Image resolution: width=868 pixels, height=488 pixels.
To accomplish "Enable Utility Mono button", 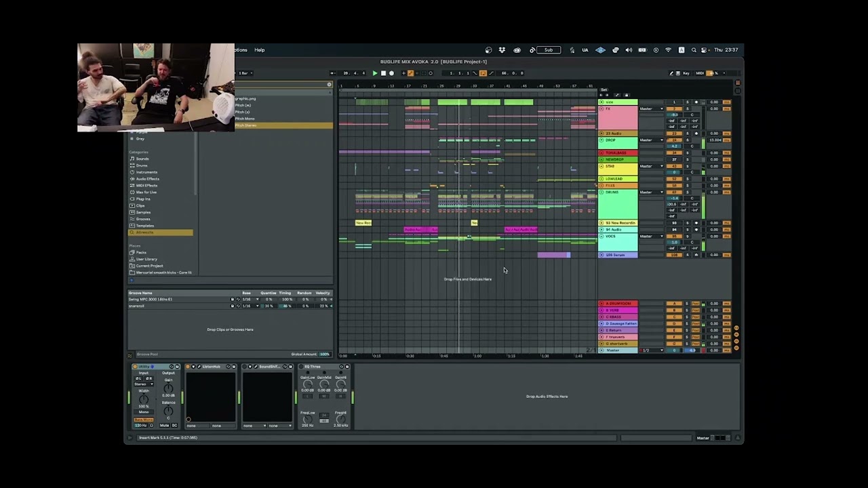I will (x=143, y=412).
